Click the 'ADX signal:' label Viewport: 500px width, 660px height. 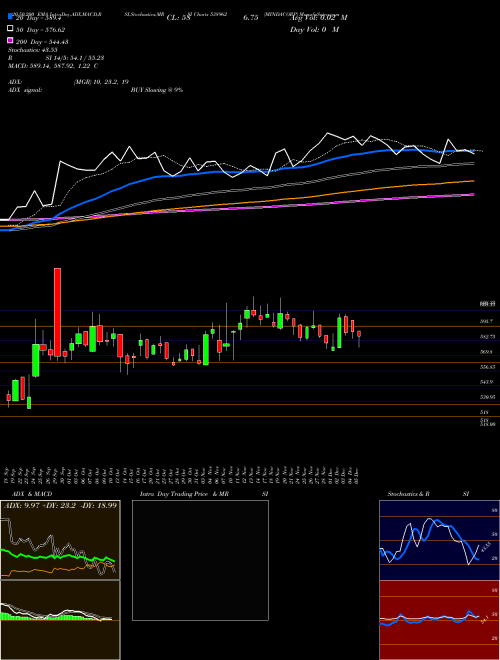(x=25, y=90)
